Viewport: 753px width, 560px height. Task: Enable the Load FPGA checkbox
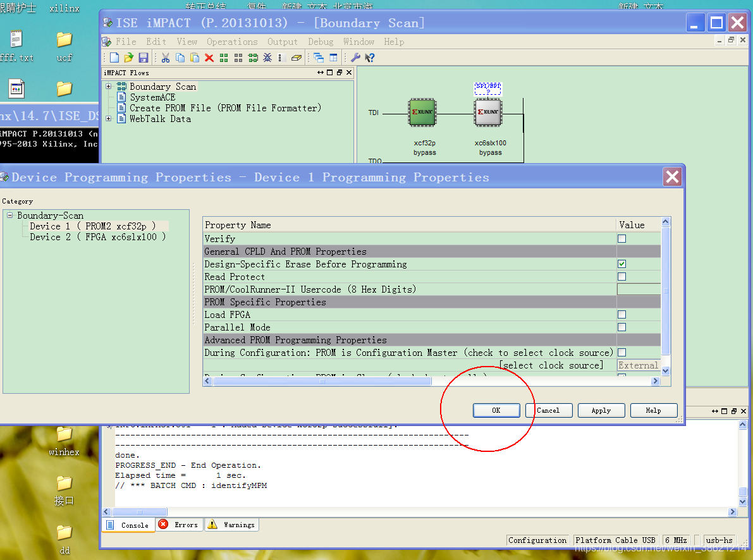(622, 315)
